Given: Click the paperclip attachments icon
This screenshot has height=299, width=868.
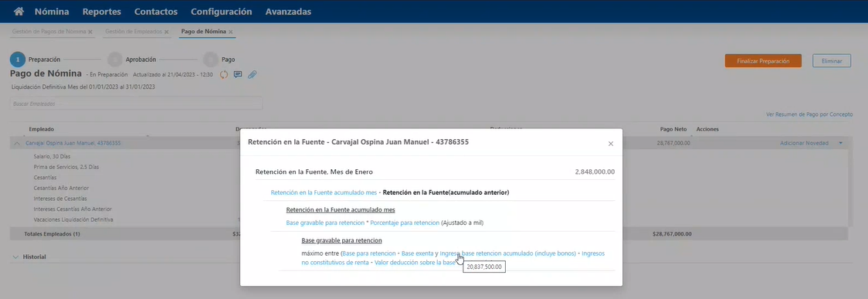Looking at the screenshot, I should tap(252, 74).
